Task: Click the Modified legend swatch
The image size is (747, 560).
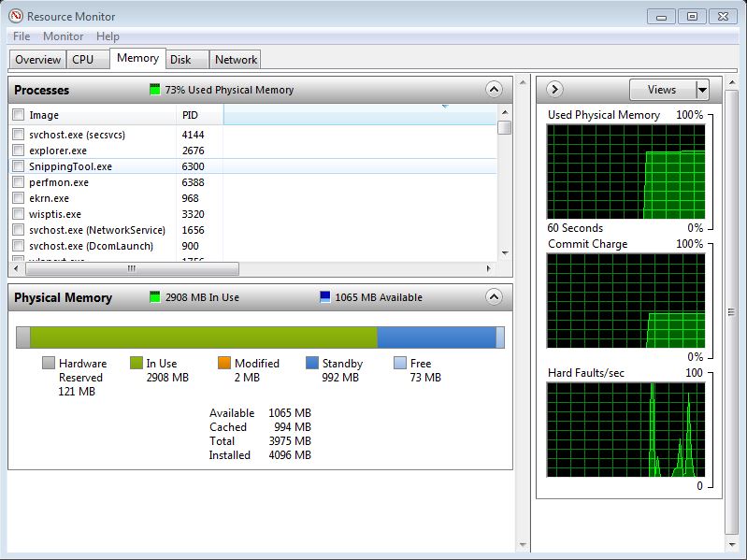Action: (223, 363)
